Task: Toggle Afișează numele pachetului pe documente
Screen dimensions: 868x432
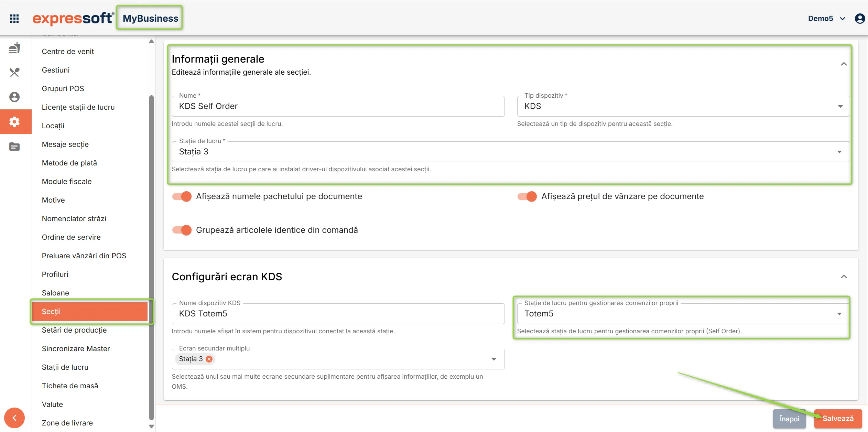Action: coord(182,196)
